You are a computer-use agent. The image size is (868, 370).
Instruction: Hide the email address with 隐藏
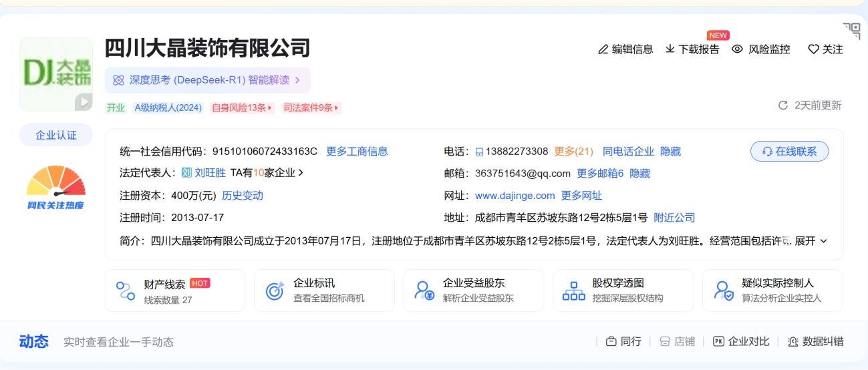[639, 174]
